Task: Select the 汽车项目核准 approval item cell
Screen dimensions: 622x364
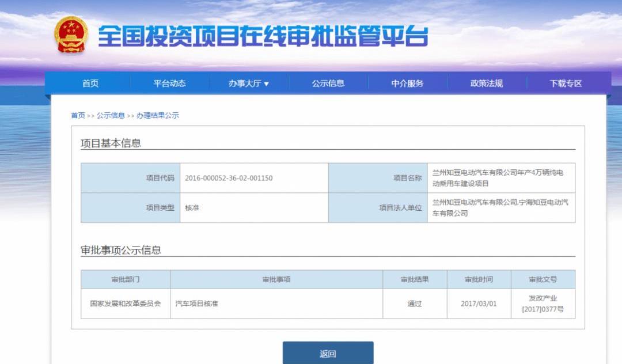Action: [x=276, y=304]
